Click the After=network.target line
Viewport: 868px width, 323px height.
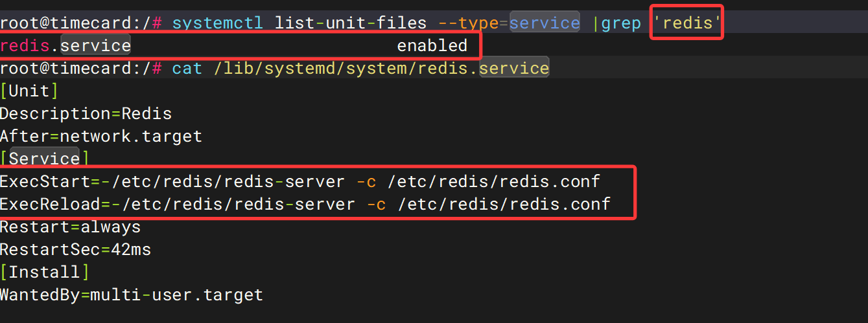tap(101, 137)
